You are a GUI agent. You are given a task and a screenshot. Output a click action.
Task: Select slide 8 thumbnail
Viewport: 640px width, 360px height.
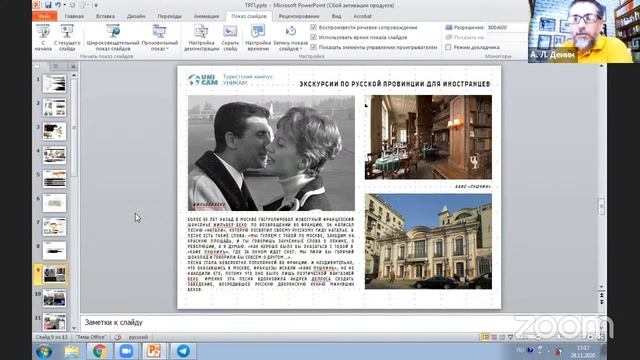[54, 251]
